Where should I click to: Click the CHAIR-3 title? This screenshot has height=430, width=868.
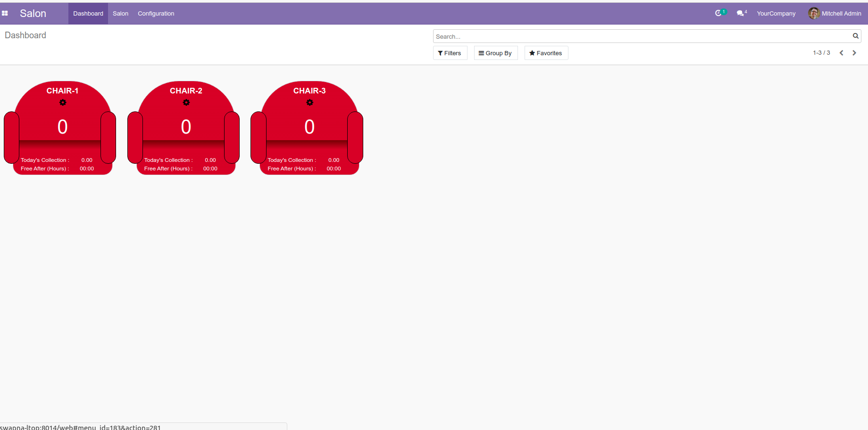click(x=309, y=91)
